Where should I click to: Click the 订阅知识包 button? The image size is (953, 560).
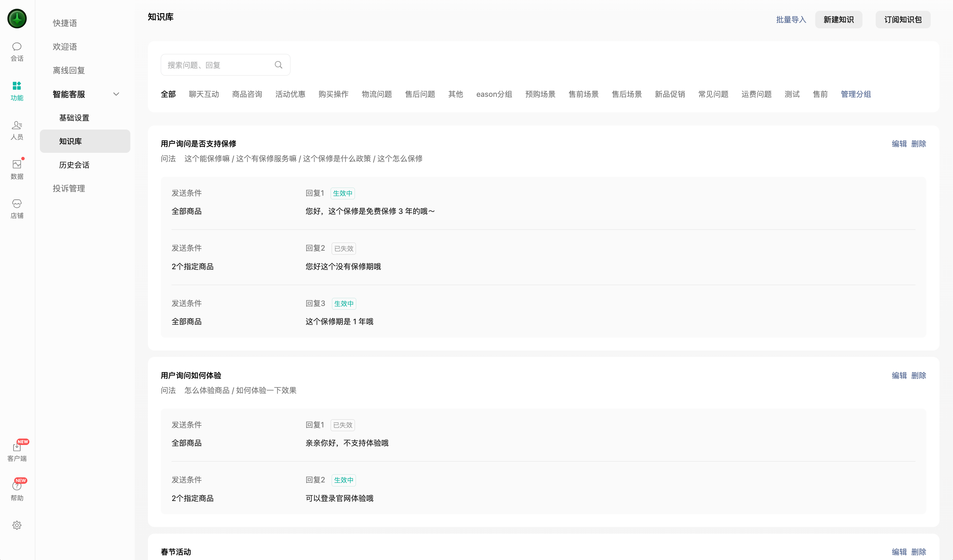[x=903, y=20]
